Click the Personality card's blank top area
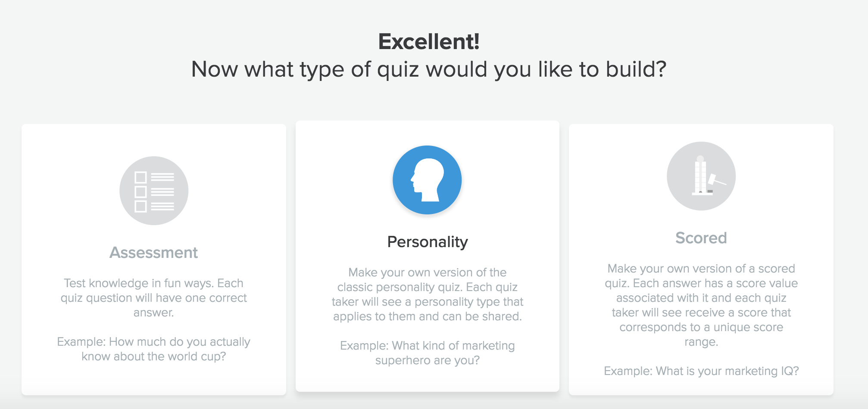Screen dimensions: 868x409 pyautogui.click(x=428, y=133)
